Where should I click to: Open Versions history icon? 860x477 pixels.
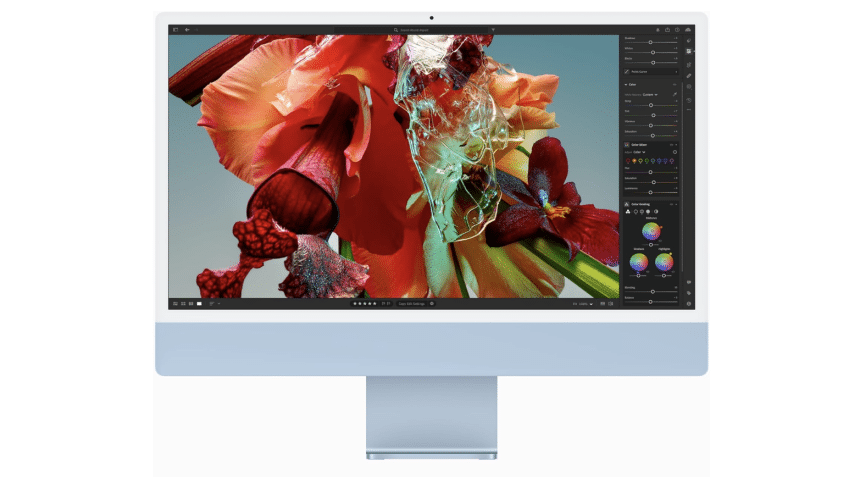(689, 100)
